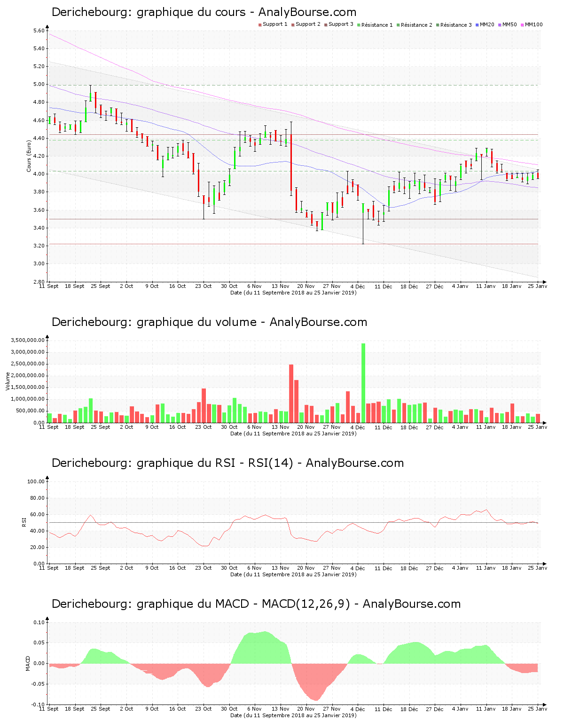Click the date range caption under RSI chart

tap(293, 574)
